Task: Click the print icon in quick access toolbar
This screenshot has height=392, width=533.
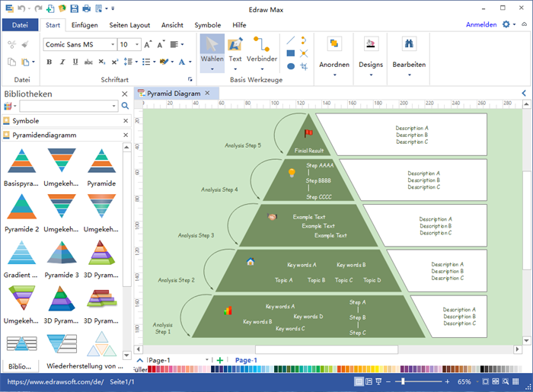Action: tap(87, 8)
